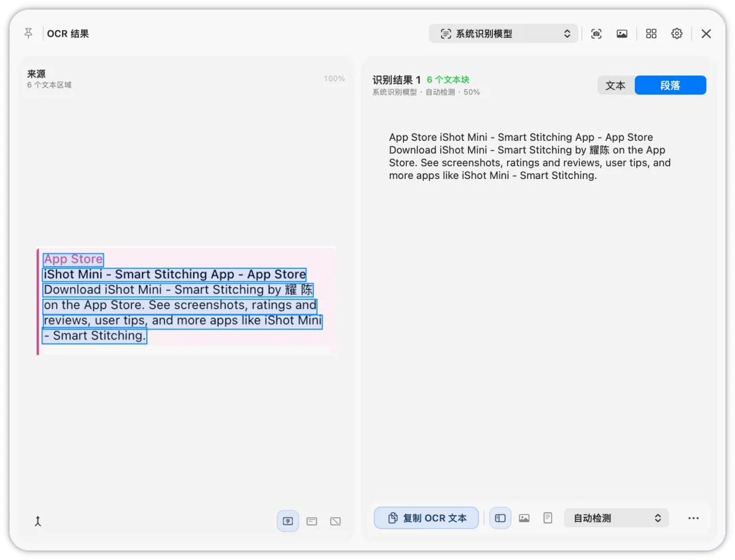Open the 系统识别模型 model dropdown
The image size is (735, 560).
tap(504, 34)
